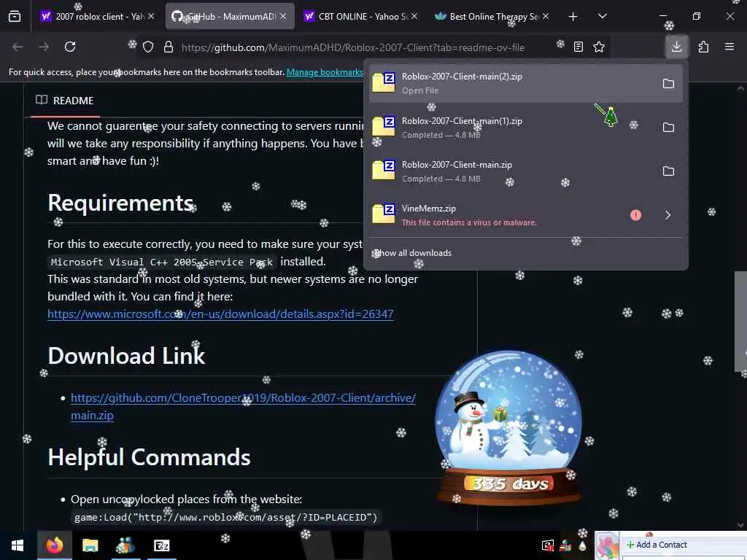Click Add a Contact in messenger window

pyautogui.click(x=657, y=545)
